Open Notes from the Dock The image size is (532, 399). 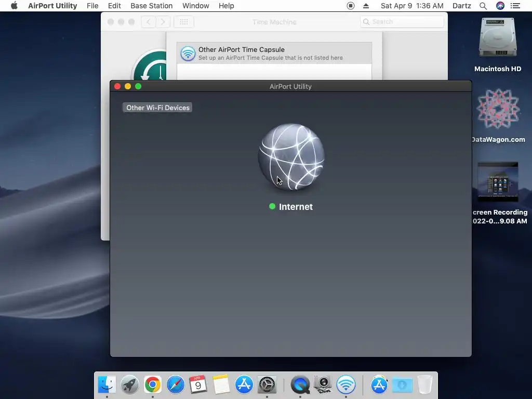point(221,384)
